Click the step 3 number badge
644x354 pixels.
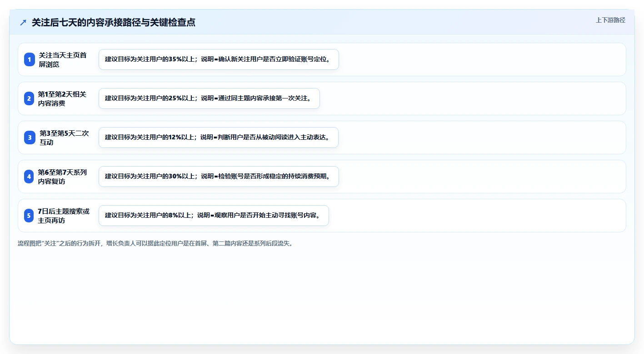click(29, 138)
